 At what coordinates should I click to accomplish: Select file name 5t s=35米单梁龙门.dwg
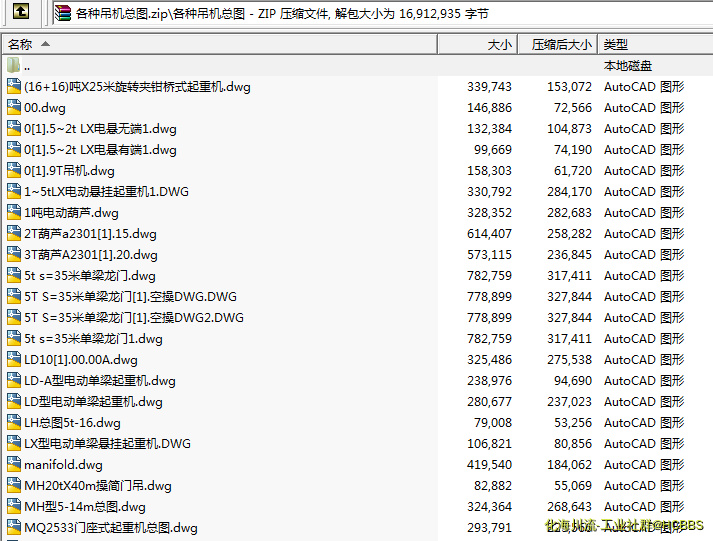[90, 276]
